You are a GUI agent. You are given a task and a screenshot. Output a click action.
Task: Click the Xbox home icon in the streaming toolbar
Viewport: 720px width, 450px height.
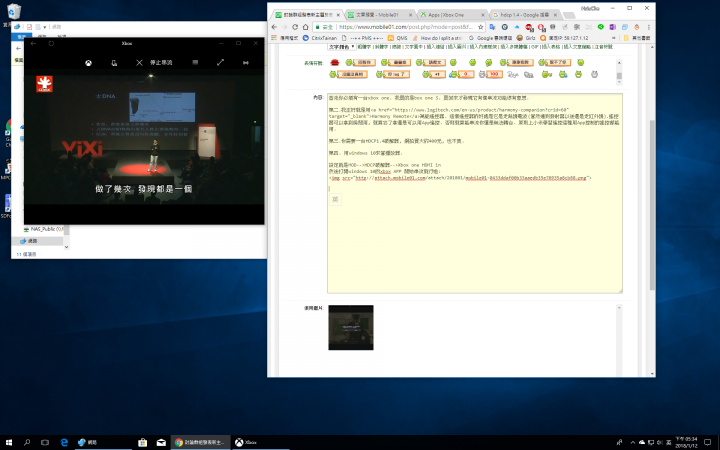point(88,63)
